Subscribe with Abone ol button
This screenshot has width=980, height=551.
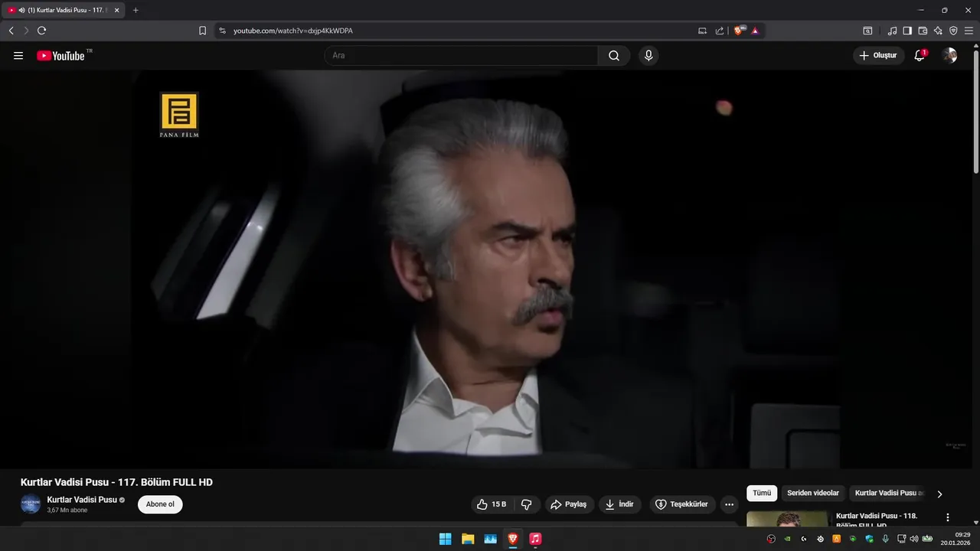point(160,504)
